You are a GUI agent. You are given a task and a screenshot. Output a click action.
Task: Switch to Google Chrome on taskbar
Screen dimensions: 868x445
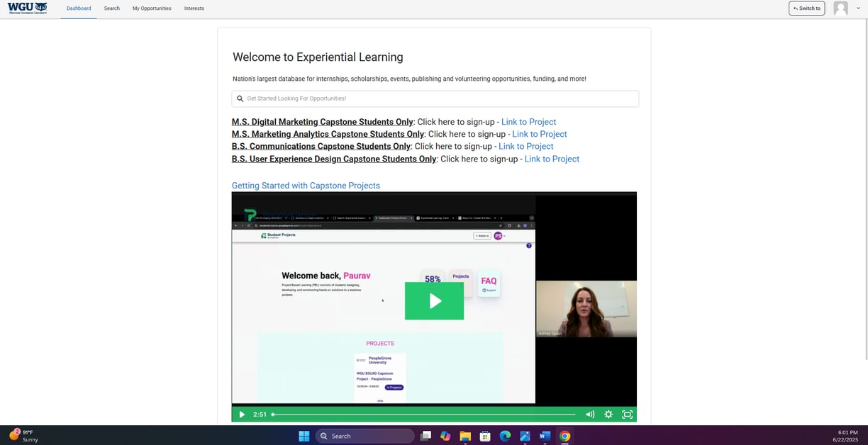coord(564,436)
